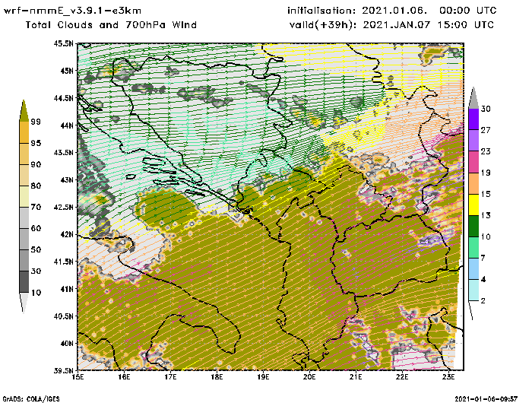532x403 pixels.
Task: Click the "43.5N" latitude label
Action: (63, 152)
